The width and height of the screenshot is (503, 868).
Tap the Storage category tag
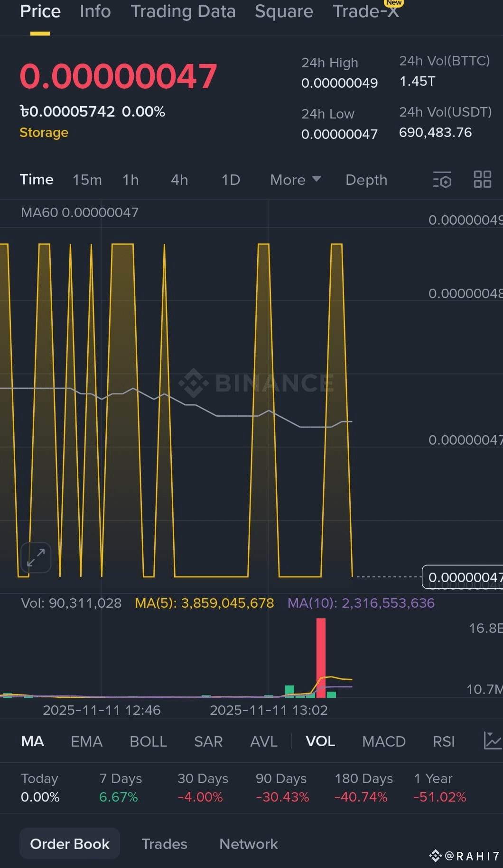click(x=44, y=132)
